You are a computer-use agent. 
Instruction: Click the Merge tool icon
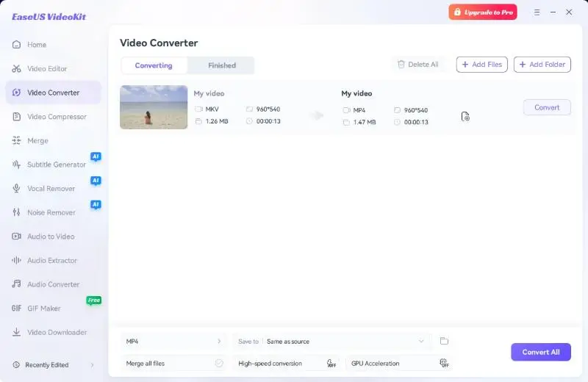pyautogui.click(x=16, y=140)
